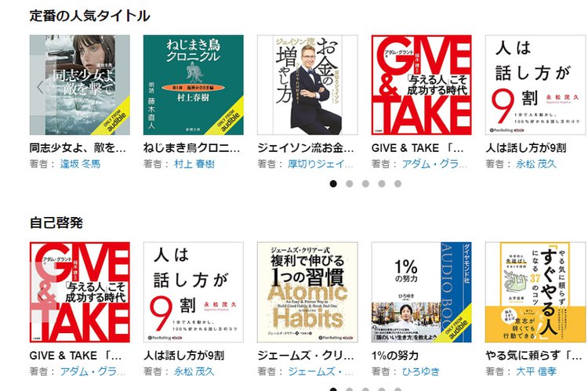
Task: Open author link 村上 春樹
Action: pos(194,164)
